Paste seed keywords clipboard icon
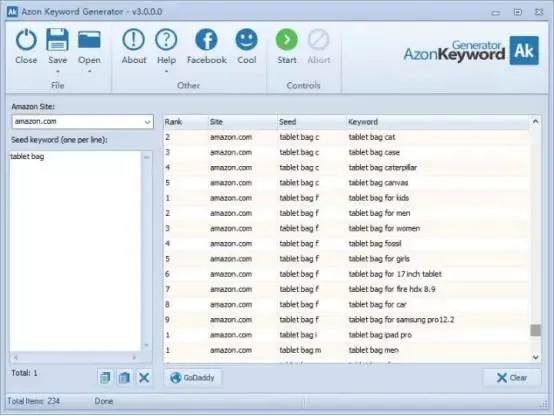554x416 pixels. (124, 377)
